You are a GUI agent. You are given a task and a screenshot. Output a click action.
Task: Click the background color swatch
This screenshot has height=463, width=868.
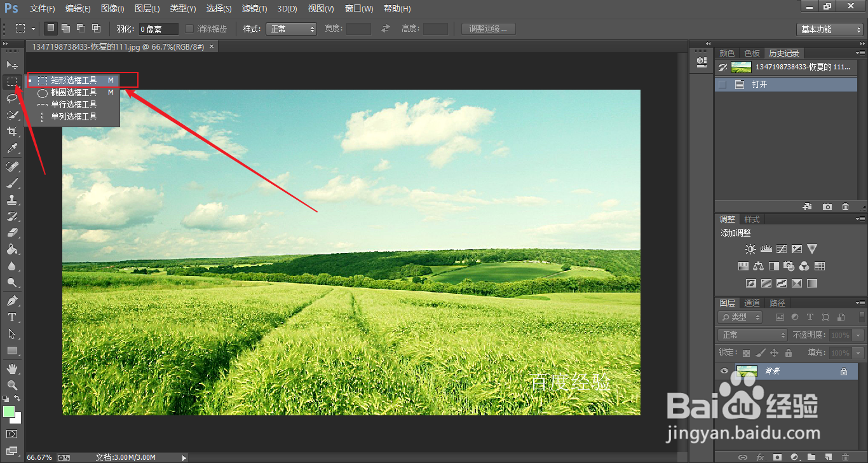[17, 419]
